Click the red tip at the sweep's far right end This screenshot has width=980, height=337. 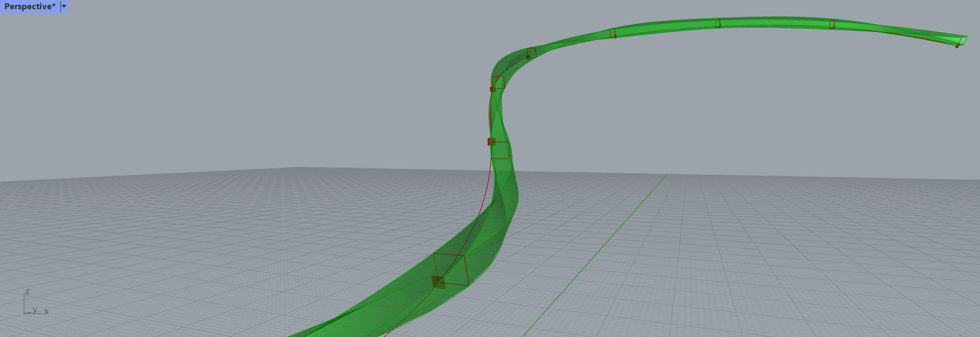tap(957, 47)
